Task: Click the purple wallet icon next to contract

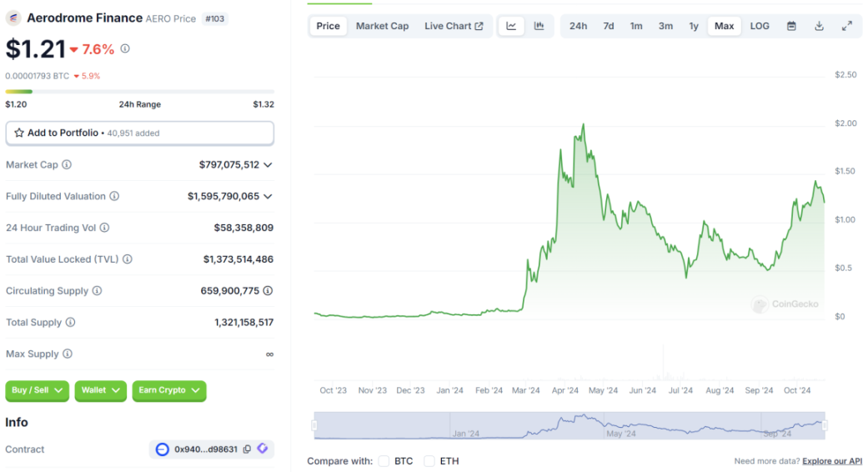Action: coord(263,449)
